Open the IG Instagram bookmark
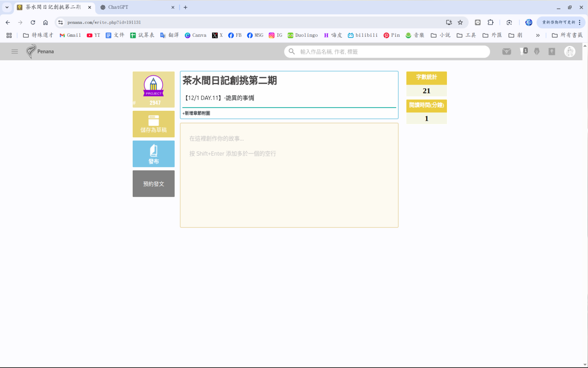 (276, 35)
